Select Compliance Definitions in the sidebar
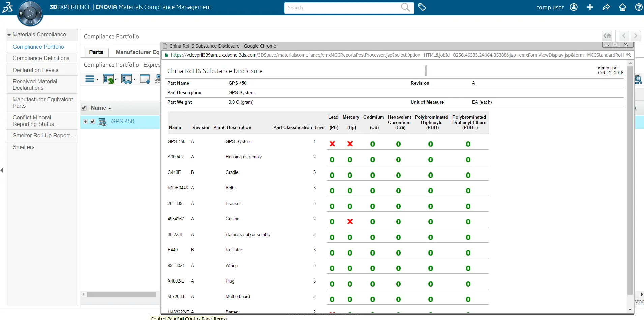This screenshot has width=644, height=320. click(x=41, y=58)
